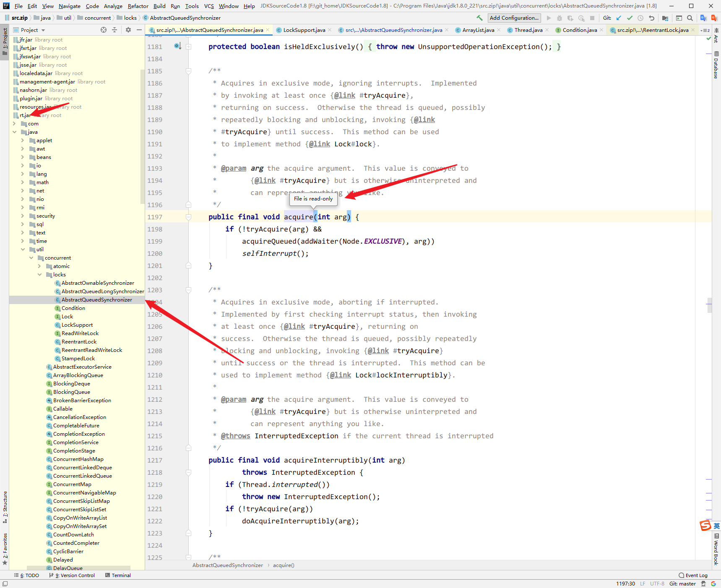Click Git commit green checkmark icon

point(630,18)
